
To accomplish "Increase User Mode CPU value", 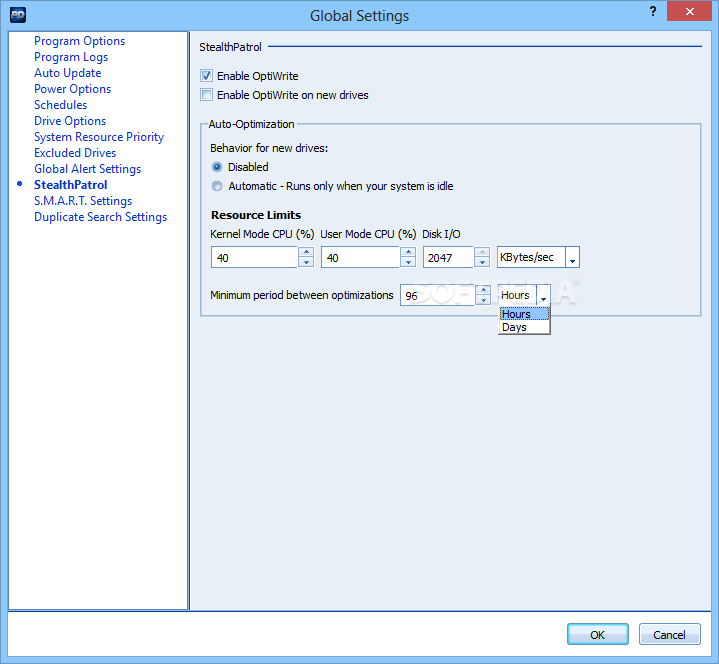I will coord(408,252).
